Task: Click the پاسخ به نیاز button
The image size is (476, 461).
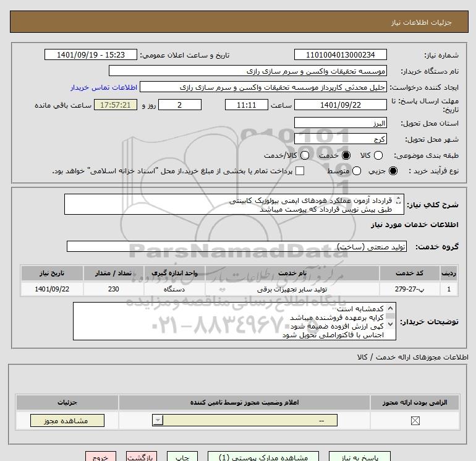Action: 360,457
